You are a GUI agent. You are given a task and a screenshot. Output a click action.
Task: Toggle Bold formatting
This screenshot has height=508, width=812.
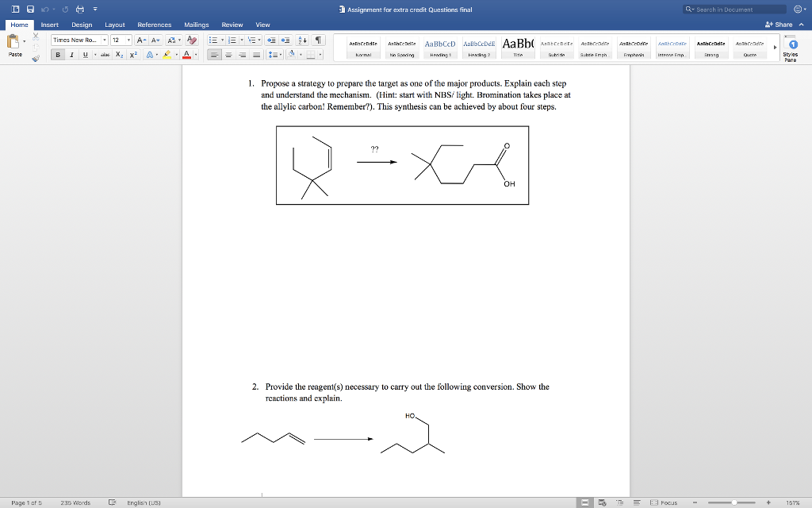click(x=59, y=55)
